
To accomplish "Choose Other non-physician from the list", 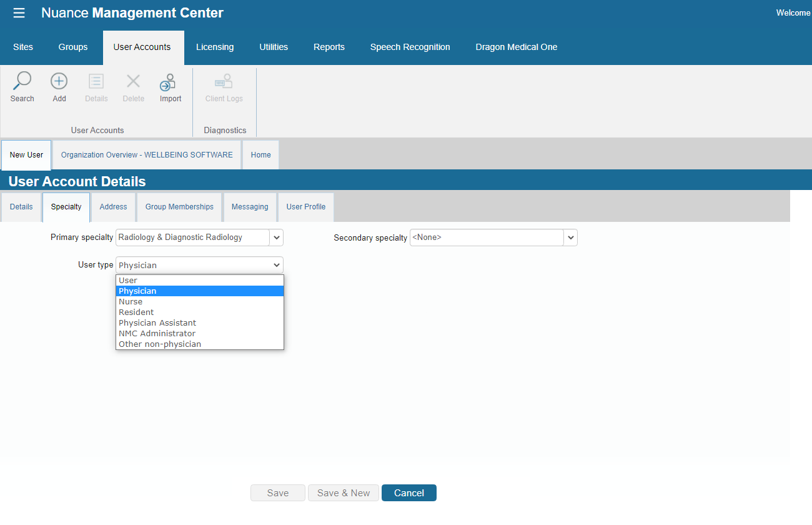I will (x=200, y=344).
